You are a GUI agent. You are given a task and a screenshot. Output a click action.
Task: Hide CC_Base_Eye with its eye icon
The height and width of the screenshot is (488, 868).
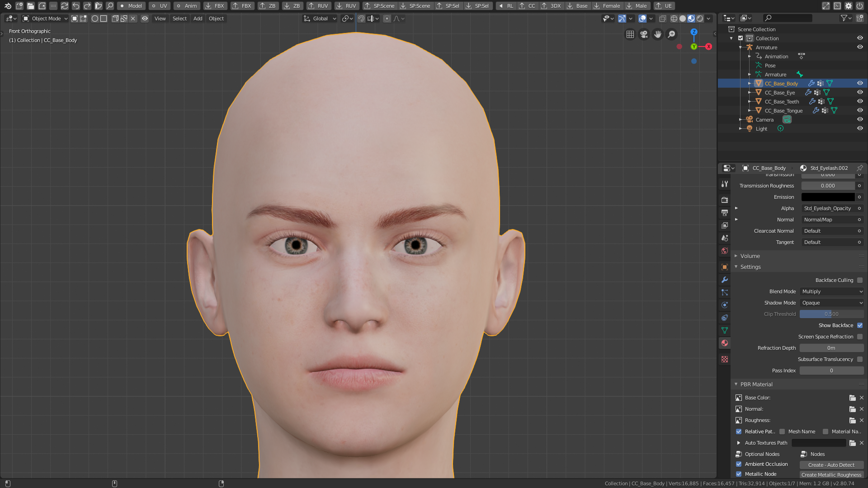[860, 92]
